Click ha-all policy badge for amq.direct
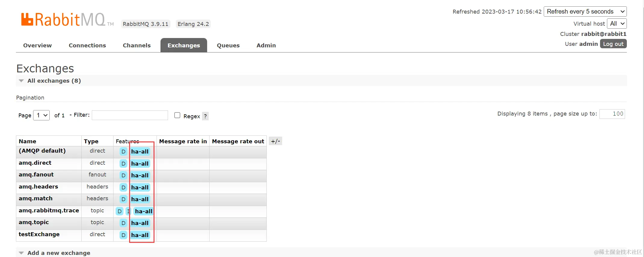Image resolution: width=644 pixels, height=257 pixels. click(140, 163)
